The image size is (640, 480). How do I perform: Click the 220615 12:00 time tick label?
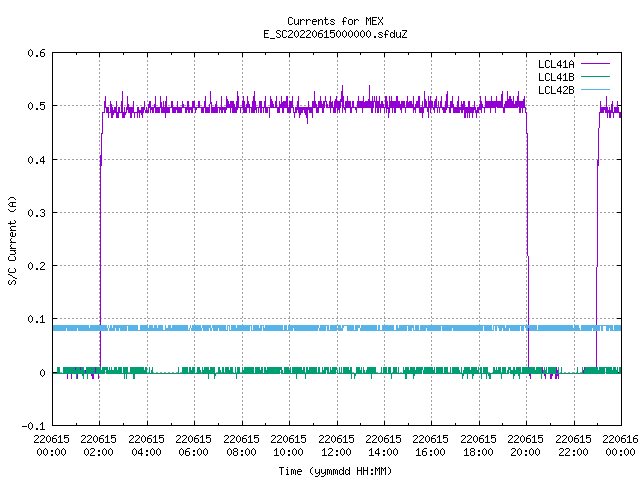click(336, 445)
